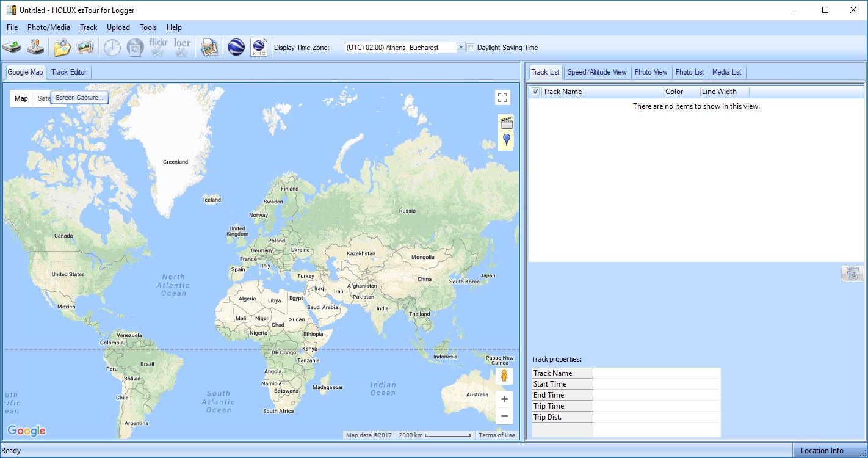Click the export report document icon
Viewport: 868px width, 458px height.
pos(209,47)
